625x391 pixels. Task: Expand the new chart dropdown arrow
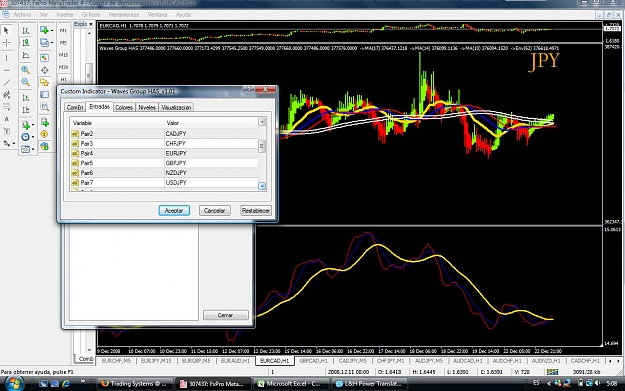[x=52, y=31]
